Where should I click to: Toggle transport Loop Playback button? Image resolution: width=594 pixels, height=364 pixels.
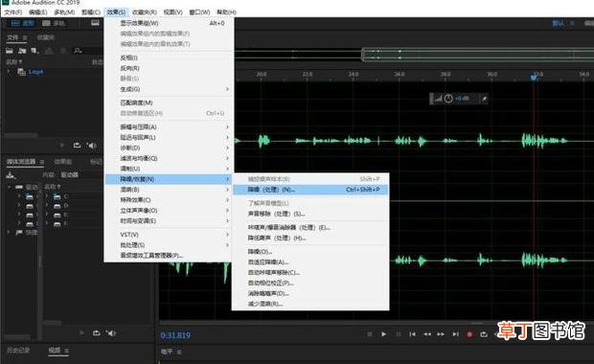click(484, 334)
